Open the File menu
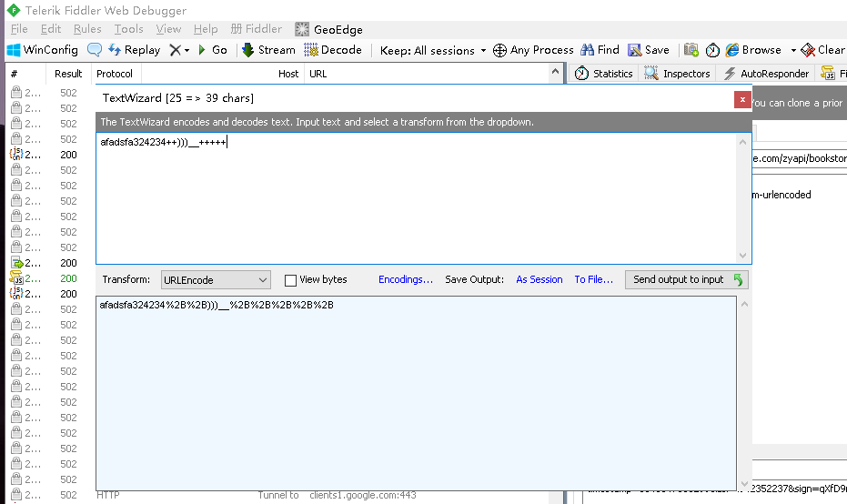 pos(19,29)
